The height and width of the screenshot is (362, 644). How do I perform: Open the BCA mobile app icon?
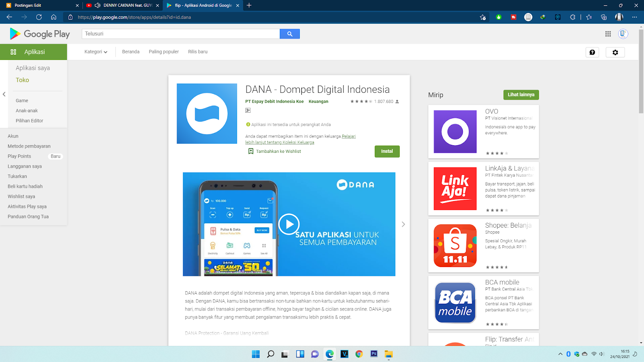point(455,303)
